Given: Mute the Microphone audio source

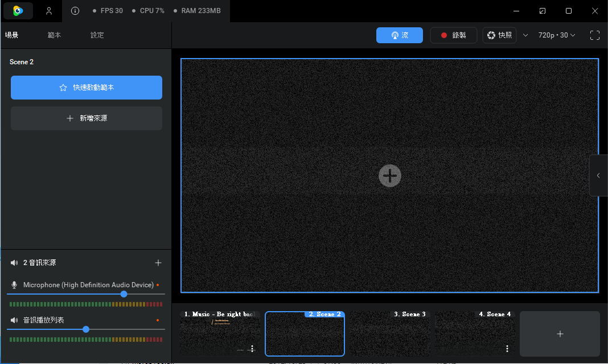Looking at the screenshot, I should (x=14, y=285).
